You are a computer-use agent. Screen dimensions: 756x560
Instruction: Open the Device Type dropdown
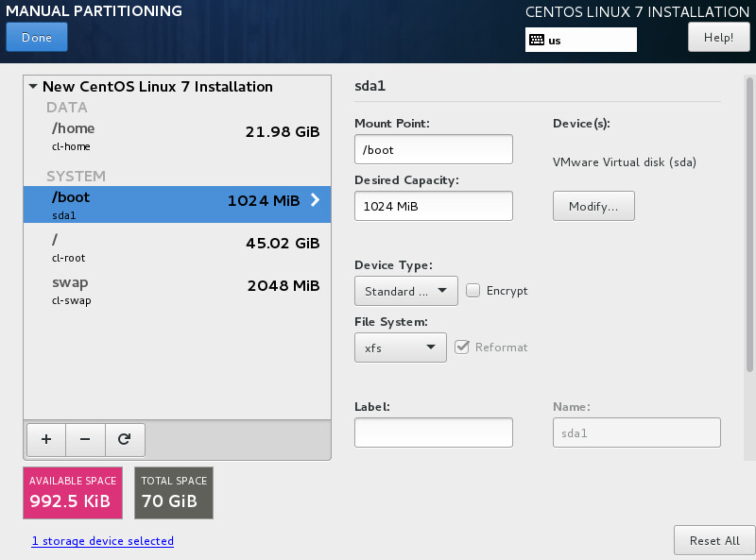[405, 291]
